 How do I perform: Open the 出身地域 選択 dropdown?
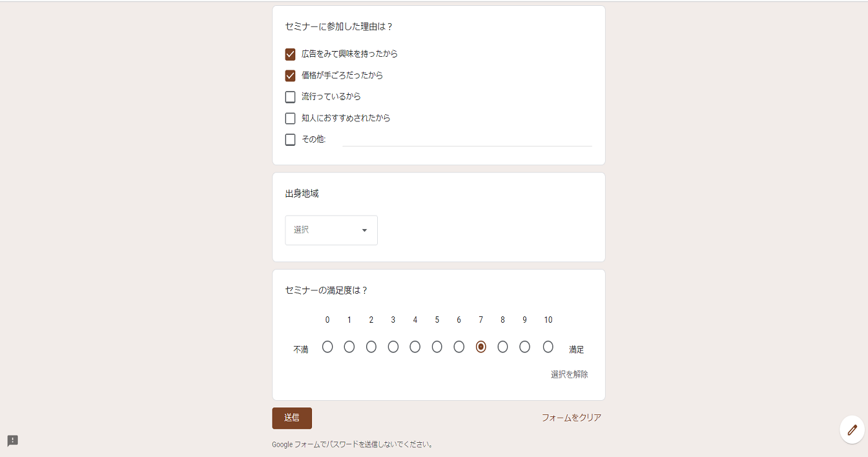pos(331,230)
